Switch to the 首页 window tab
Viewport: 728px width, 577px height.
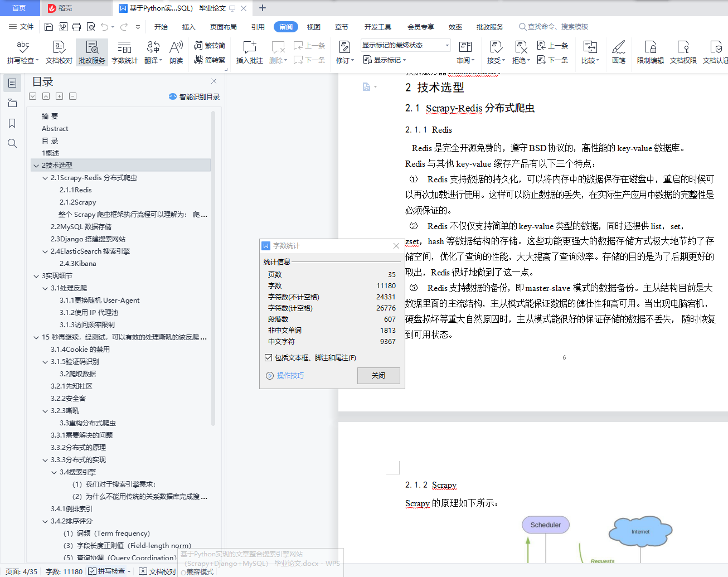(20, 8)
